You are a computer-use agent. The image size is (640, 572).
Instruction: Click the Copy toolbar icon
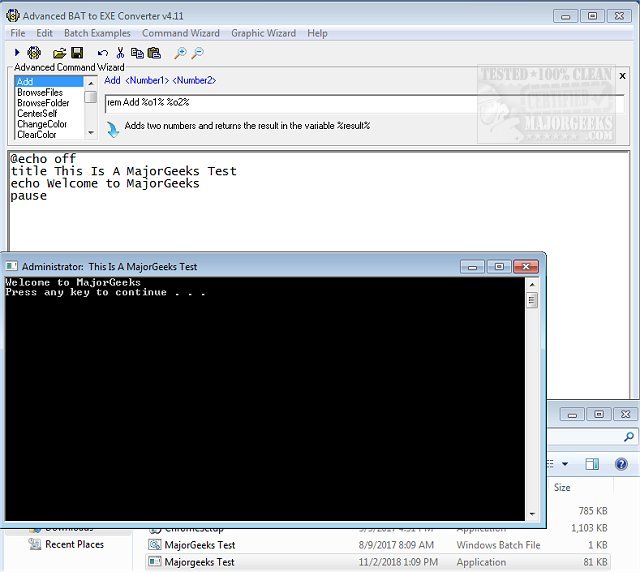coord(137,53)
